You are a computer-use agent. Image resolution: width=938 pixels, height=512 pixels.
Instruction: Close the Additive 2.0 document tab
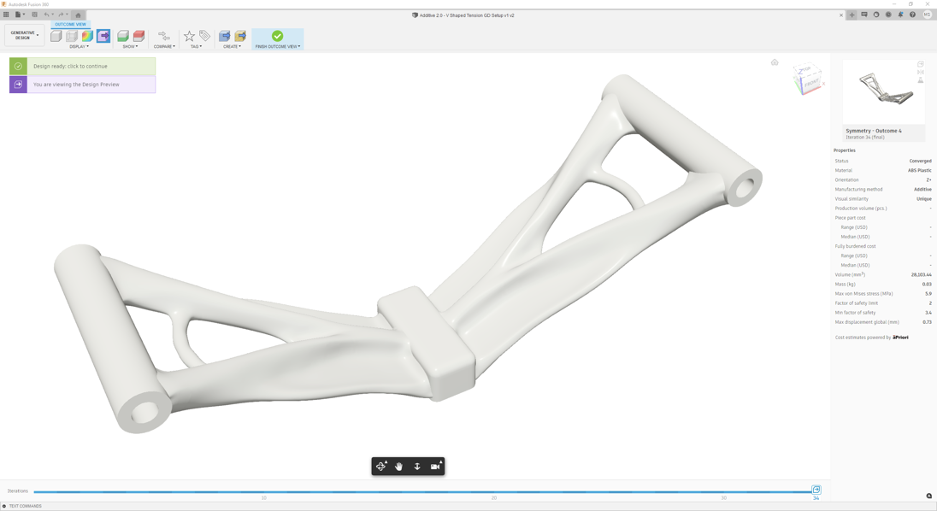[x=841, y=15]
